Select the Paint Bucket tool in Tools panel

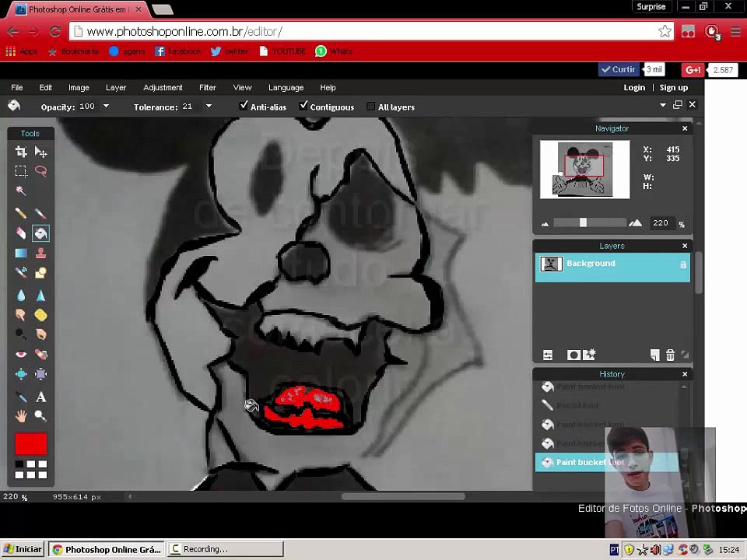tap(41, 233)
